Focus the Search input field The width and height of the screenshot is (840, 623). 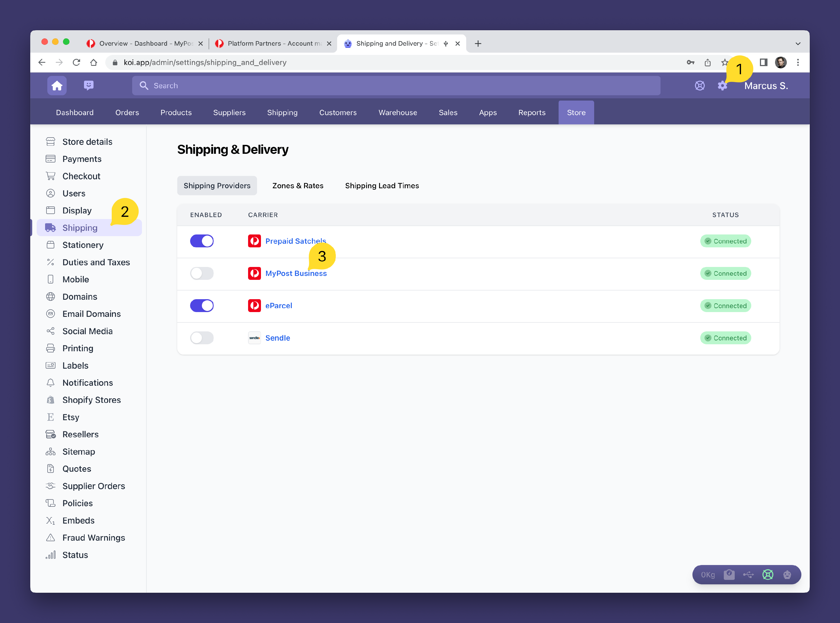click(x=396, y=86)
